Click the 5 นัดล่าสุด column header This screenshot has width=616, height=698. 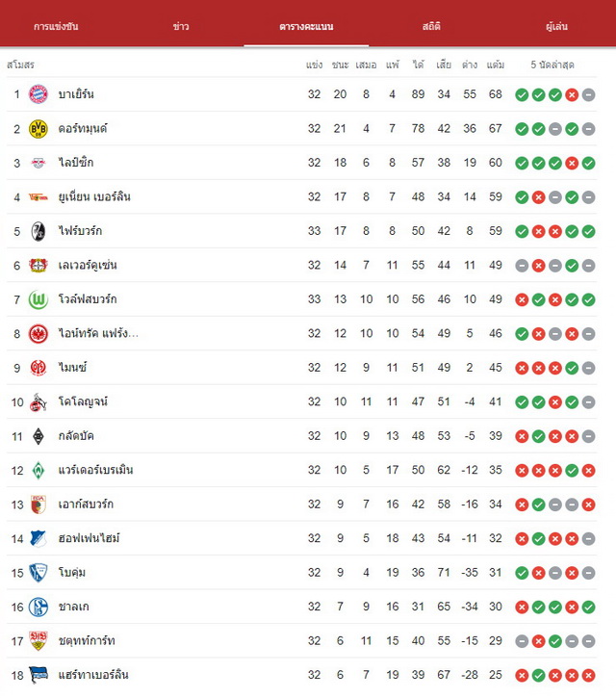552,65
